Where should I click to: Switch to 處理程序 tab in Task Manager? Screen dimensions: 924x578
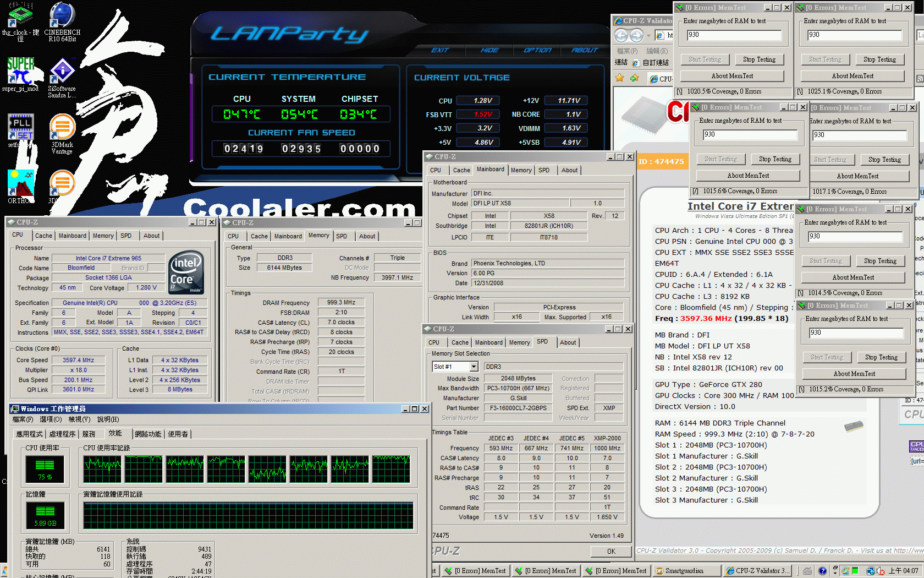(62, 434)
